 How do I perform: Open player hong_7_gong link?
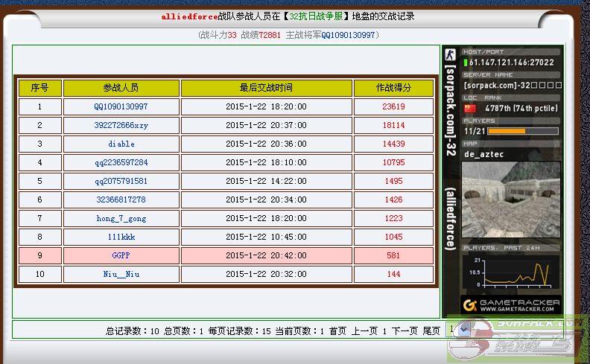click(121, 218)
